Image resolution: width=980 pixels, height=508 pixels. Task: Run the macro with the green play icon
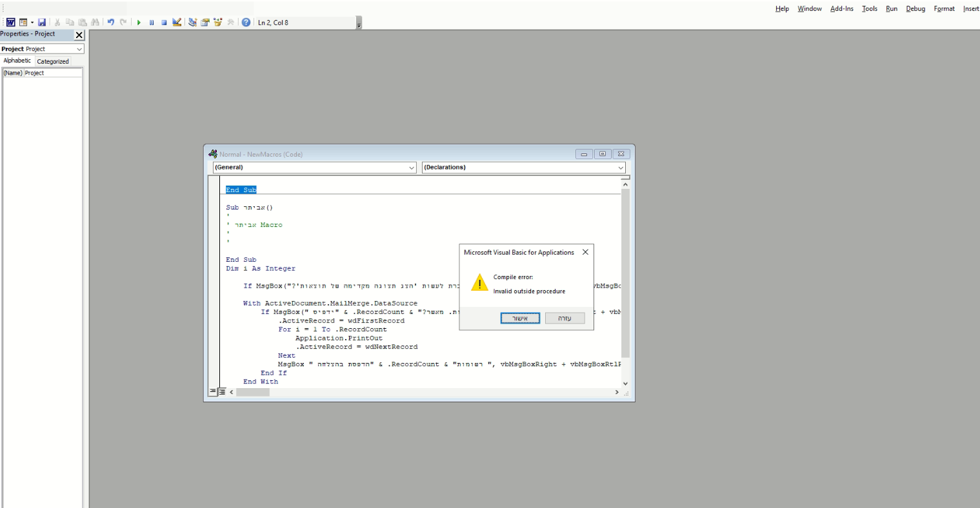pyautogui.click(x=139, y=23)
